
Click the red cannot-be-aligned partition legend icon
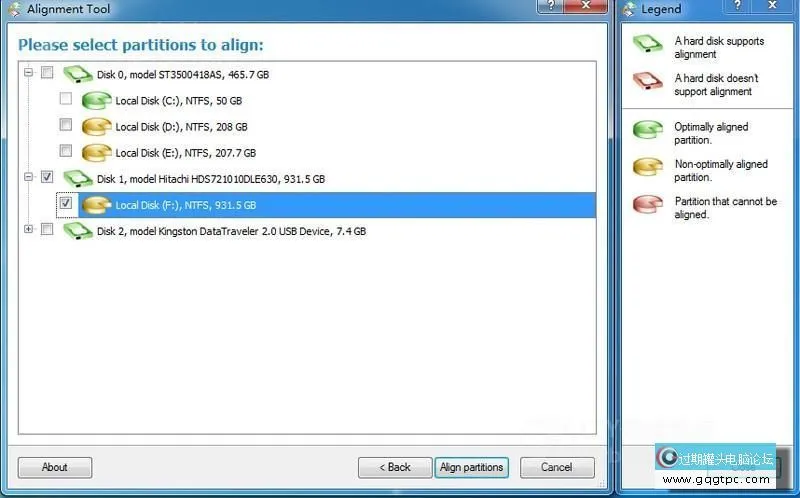pyautogui.click(x=647, y=204)
